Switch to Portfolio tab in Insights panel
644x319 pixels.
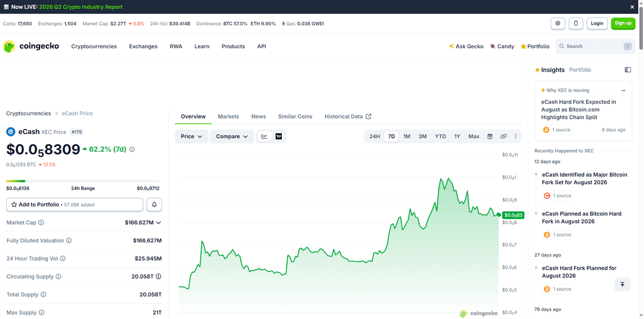580,70
